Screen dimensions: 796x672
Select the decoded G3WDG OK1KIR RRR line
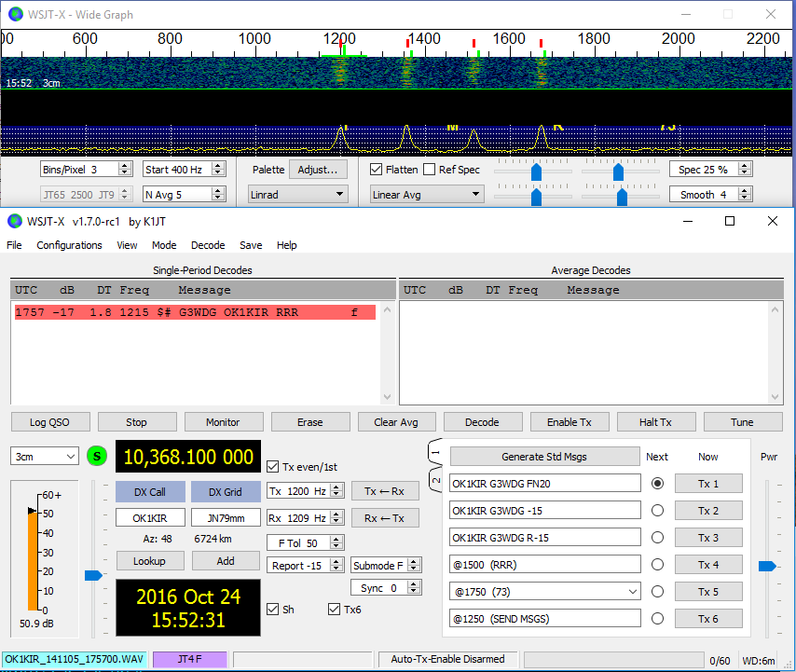195,312
